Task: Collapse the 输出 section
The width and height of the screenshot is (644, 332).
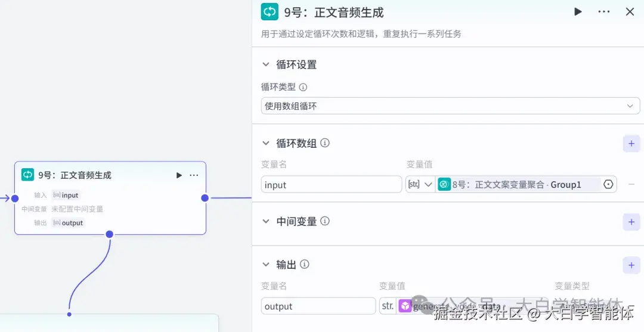Action: pyautogui.click(x=266, y=265)
